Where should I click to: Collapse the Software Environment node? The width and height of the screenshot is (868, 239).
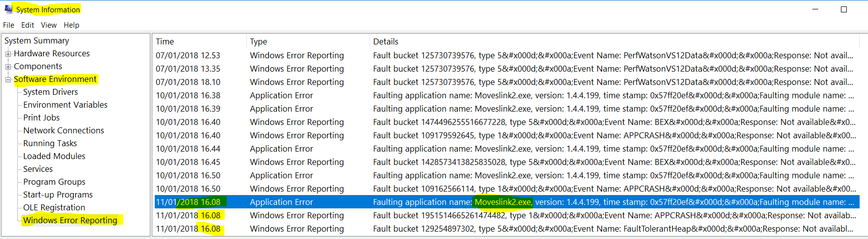pyautogui.click(x=8, y=80)
